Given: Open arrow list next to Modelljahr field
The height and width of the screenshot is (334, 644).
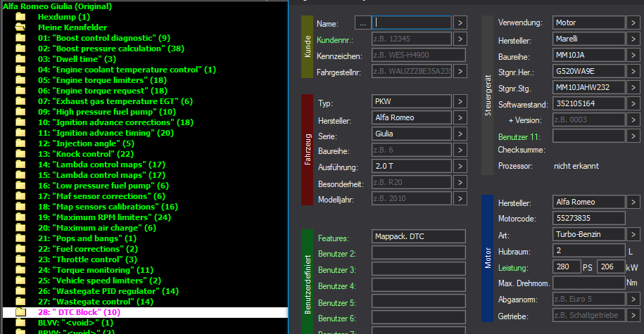Looking at the screenshot, I should click(x=460, y=198).
